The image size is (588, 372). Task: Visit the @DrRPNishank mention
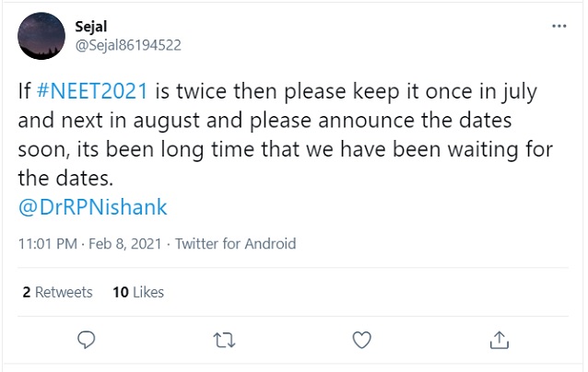point(93,206)
